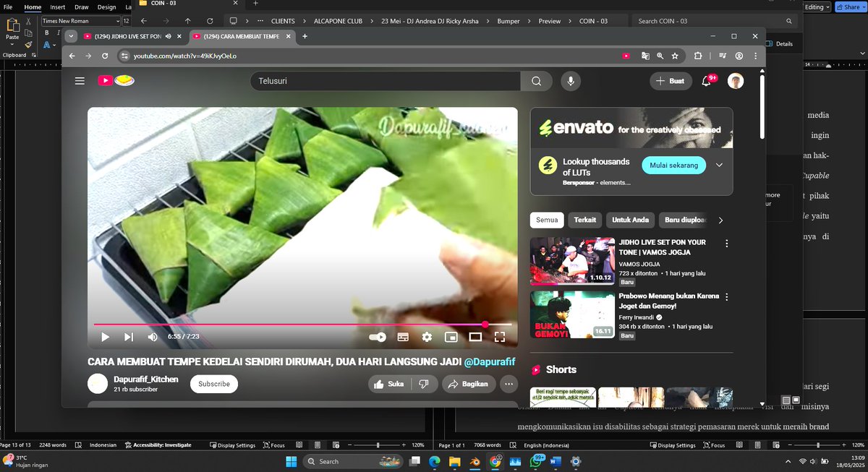This screenshot has width=868, height=472.
Task: Open the Insert tab in Word
Action: click(x=58, y=7)
